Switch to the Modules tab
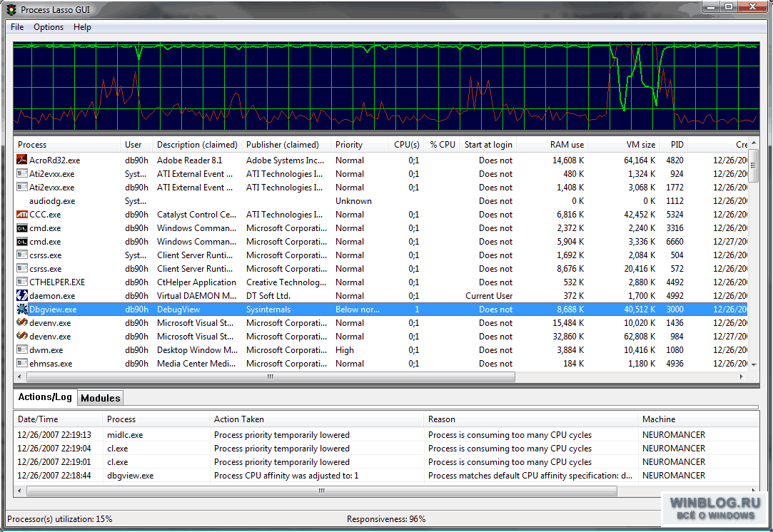The image size is (773, 532). [101, 398]
